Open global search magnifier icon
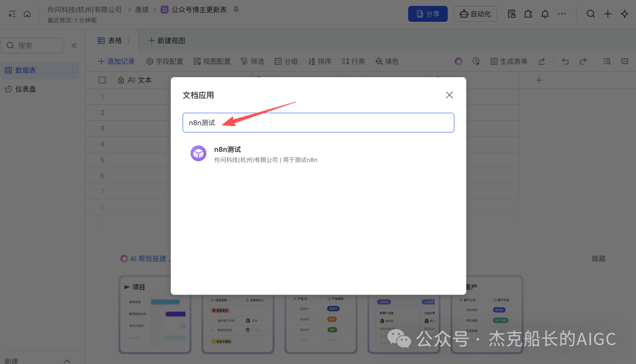 pos(591,14)
